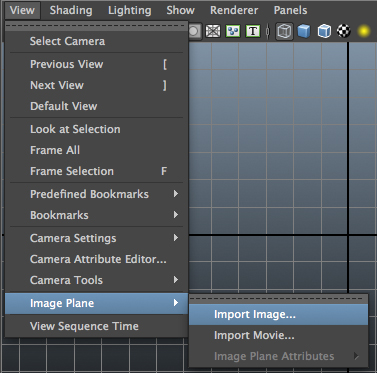Image resolution: width=377 pixels, height=373 pixels.
Task: Open Camera Attribute Editor...
Action: pos(97,259)
